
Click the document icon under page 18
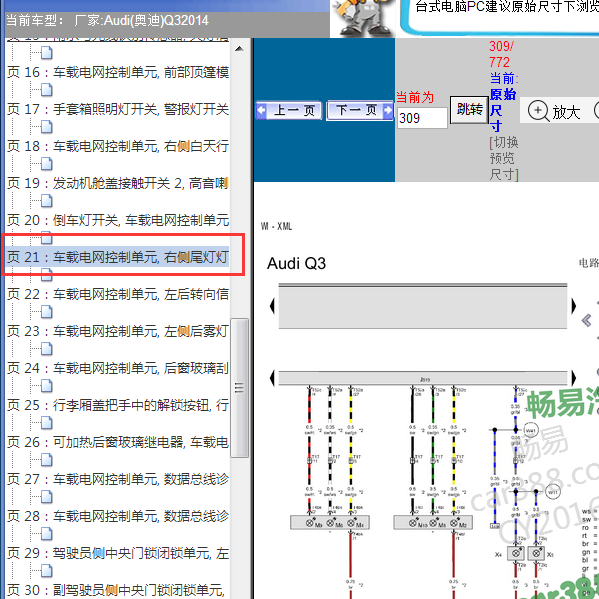(47, 164)
